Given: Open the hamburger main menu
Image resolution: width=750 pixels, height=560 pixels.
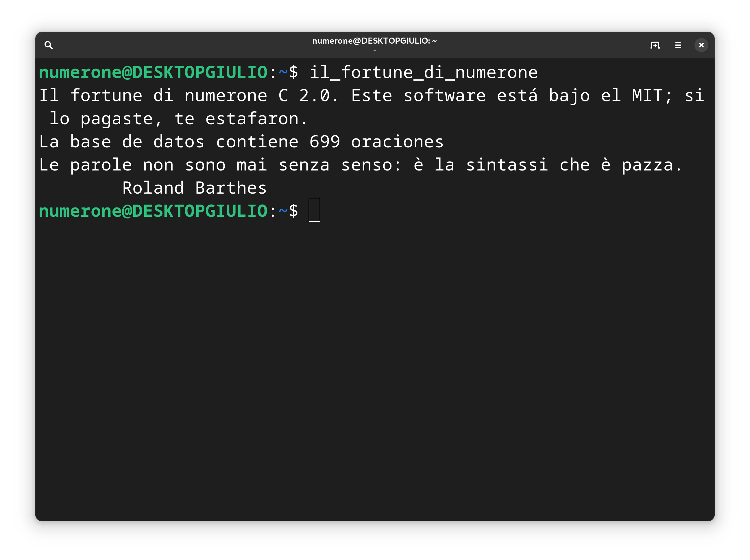Looking at the screenshot, I should [x=678, y=45].
